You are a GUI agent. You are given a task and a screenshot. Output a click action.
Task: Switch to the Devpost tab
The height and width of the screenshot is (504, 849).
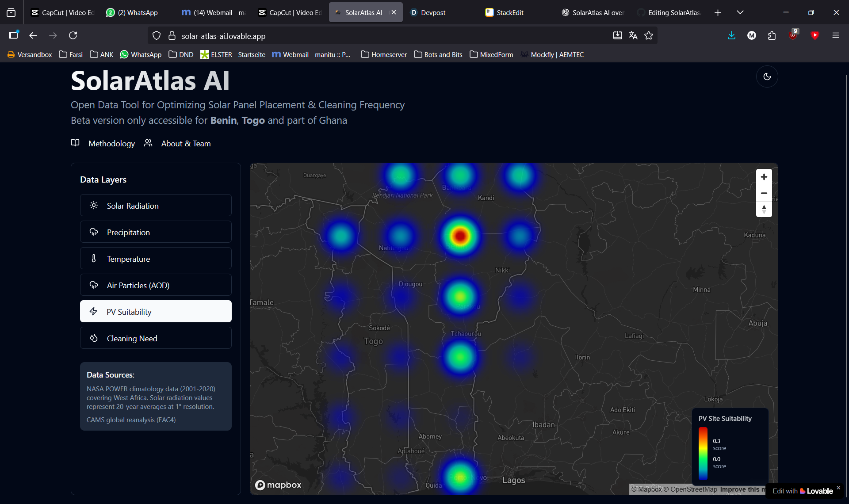pos(432,12)
